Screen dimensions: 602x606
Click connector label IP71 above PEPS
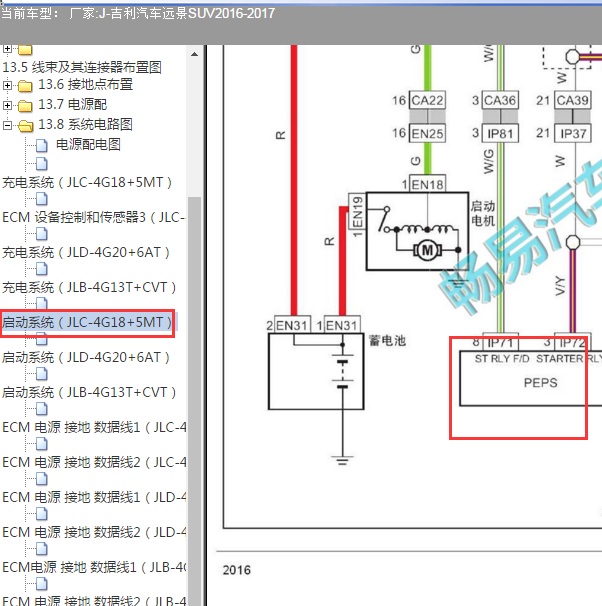pyautogui.click(x=500, y=342)
